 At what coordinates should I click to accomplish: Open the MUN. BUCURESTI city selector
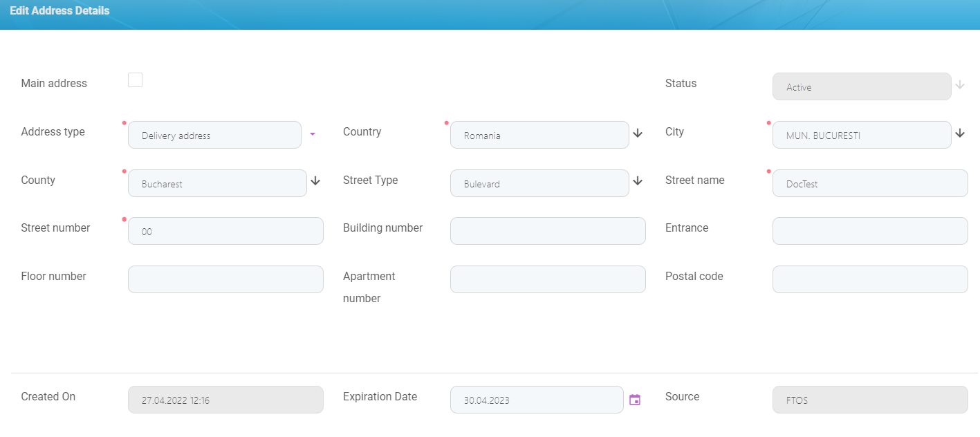click(861, 136)
